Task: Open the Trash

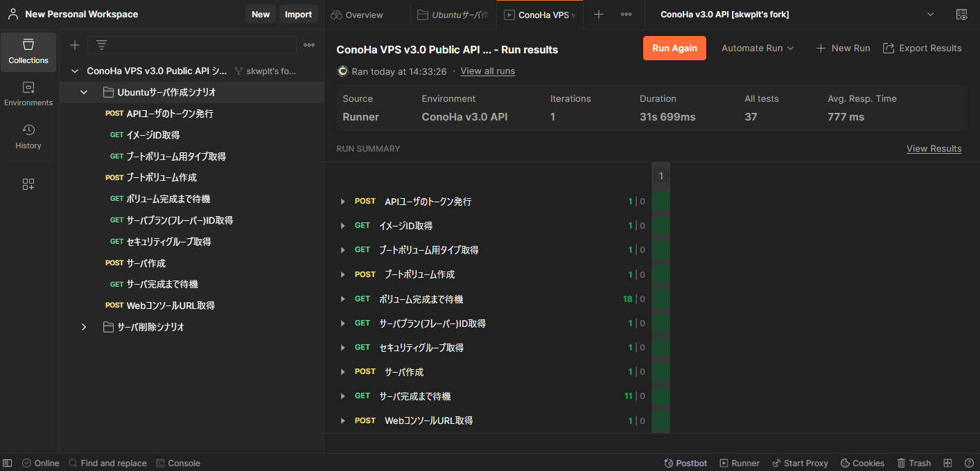Action: pyautogui.click(x=913, y=463)
